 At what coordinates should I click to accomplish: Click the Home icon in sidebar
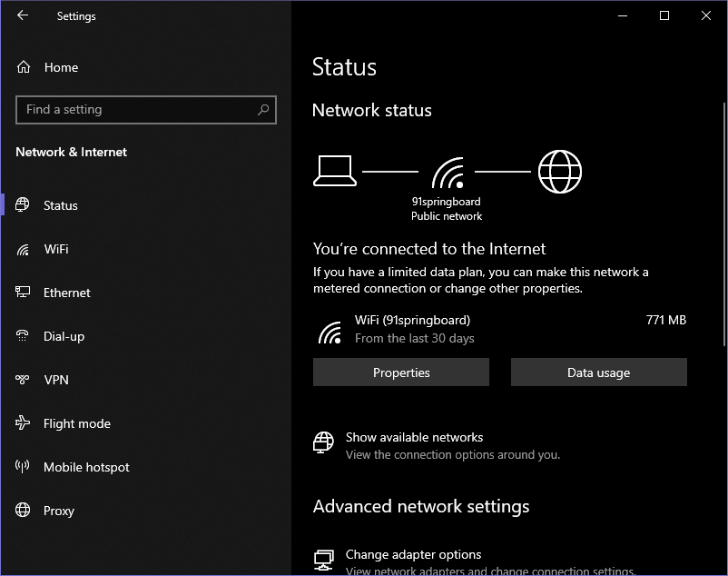24,67
